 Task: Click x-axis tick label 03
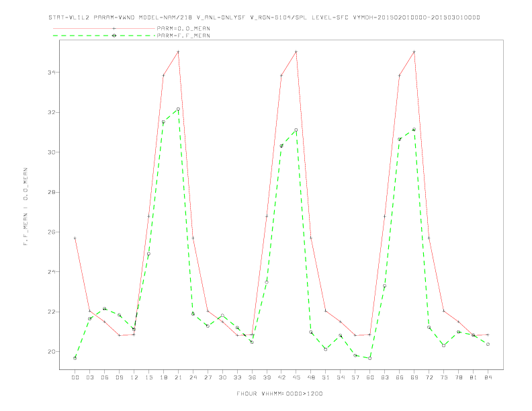[89, 377]
